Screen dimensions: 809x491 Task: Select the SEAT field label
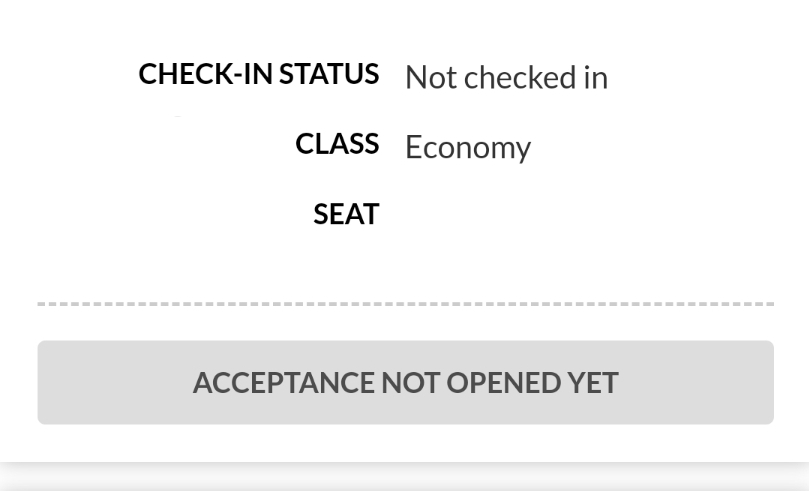[x=346, y=214]
